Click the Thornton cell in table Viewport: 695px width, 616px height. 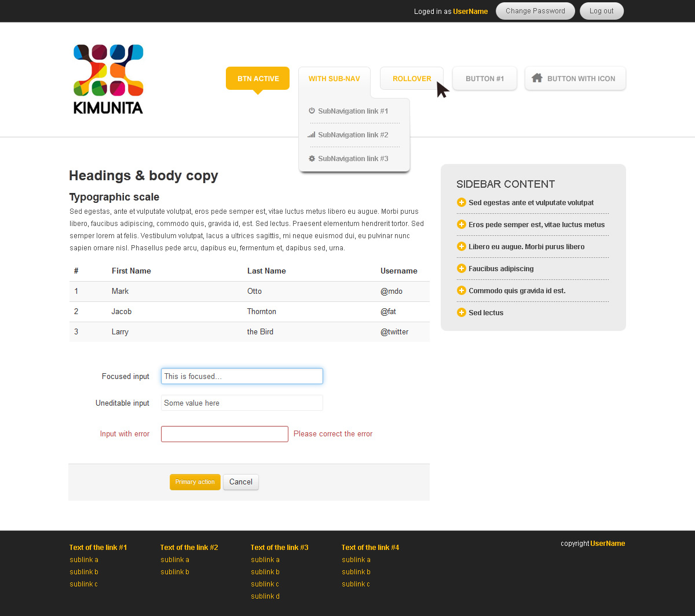262,311
